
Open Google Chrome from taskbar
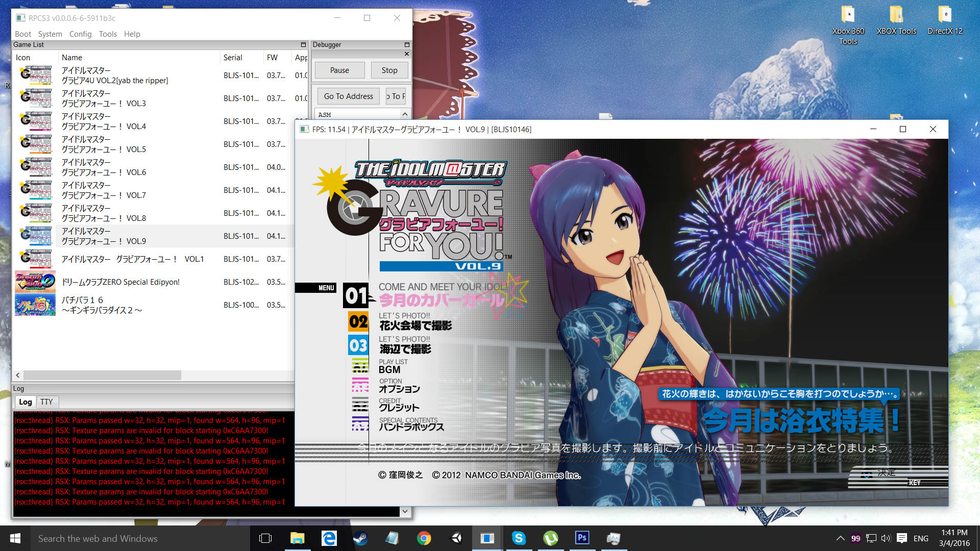click(x=424, y=538)
